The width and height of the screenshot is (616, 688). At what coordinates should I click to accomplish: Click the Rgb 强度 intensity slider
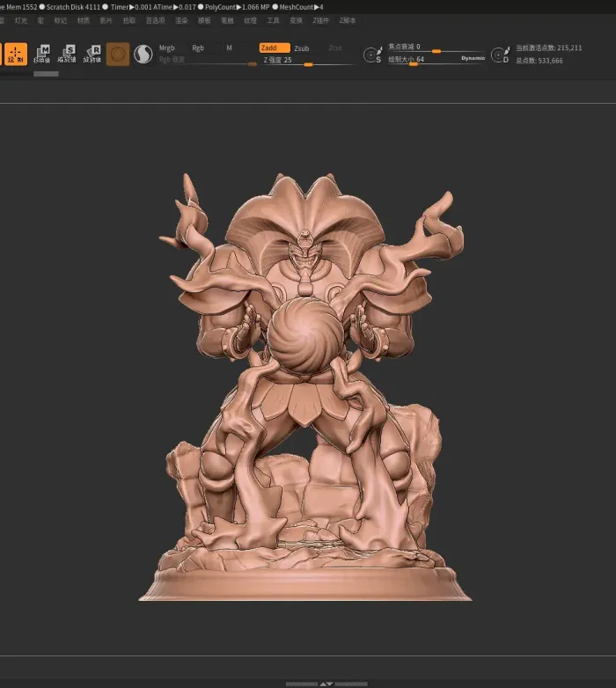tap(207, 61)
